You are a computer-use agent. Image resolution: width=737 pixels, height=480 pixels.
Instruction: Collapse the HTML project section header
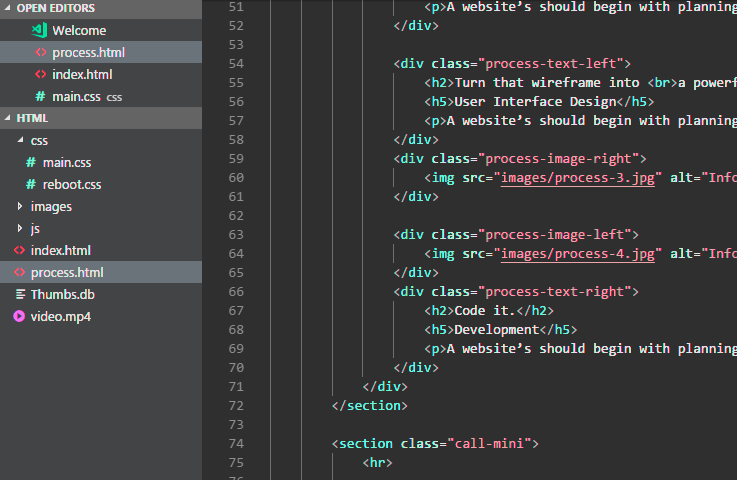(x=8, y=118)
